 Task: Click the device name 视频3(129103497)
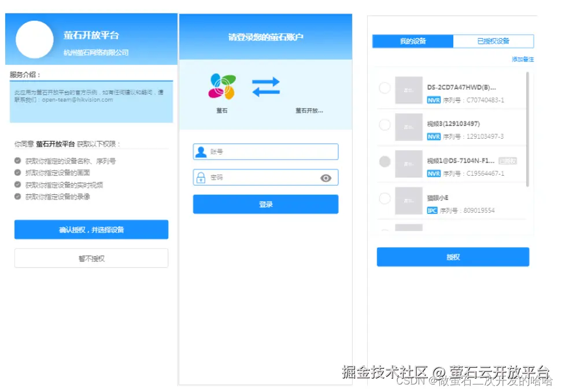click(453, 124)
